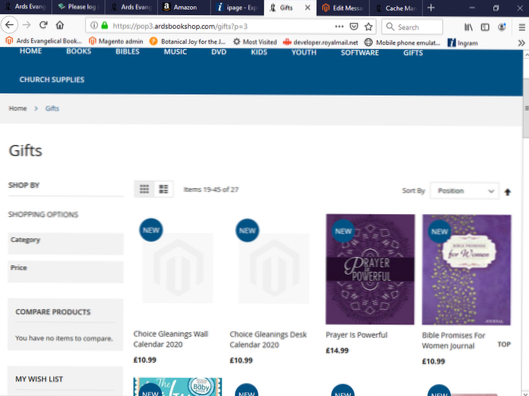Set ascending sort direction arrow
The width and height of the screenshot is (529, 396).
coord(507,192)
